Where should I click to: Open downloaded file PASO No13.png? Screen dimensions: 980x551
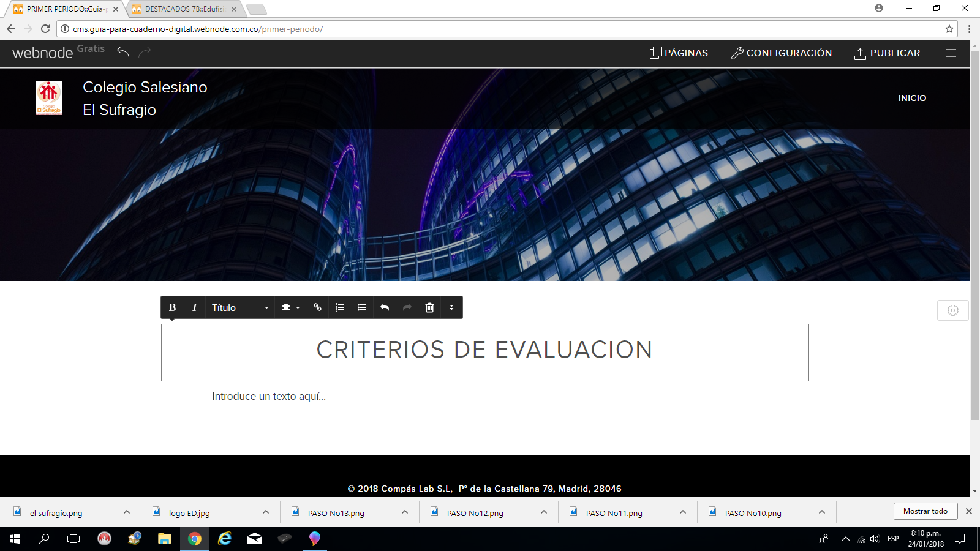336,513
